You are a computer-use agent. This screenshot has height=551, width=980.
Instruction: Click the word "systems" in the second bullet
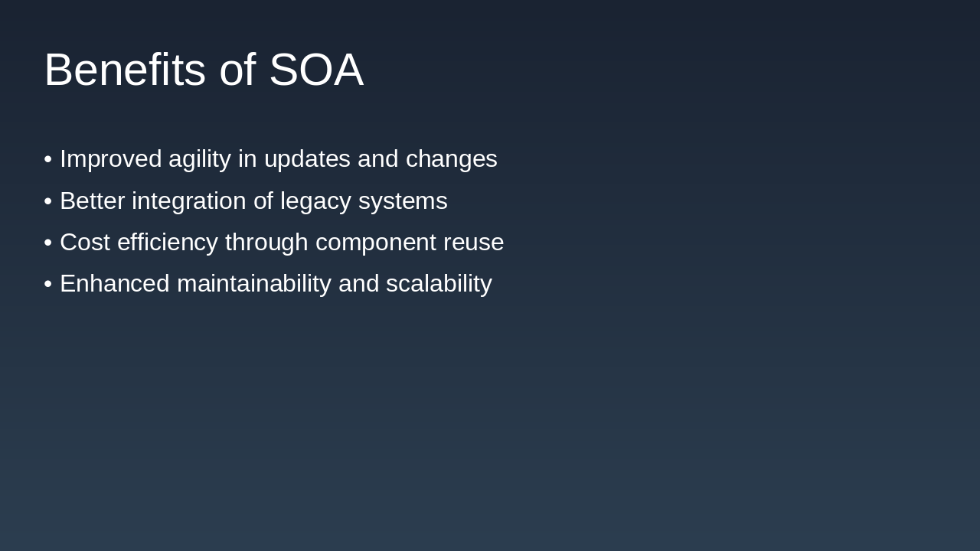[403, 201]
